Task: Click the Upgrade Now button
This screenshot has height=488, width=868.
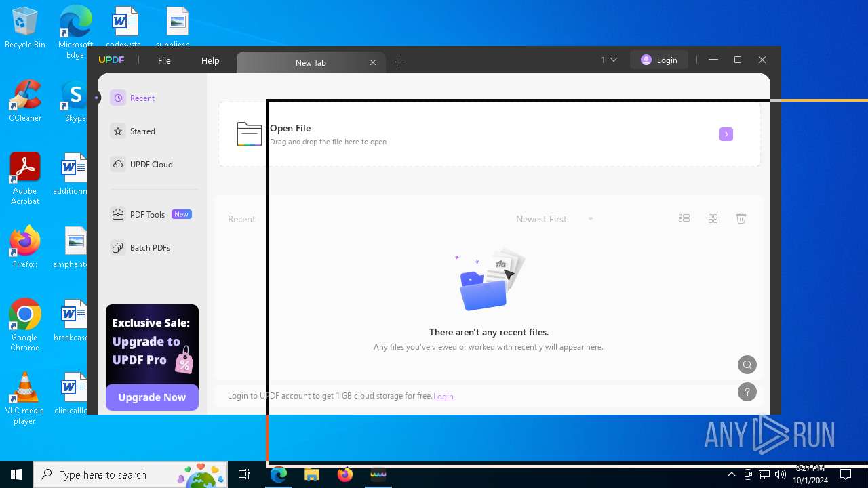Action: [x=152, y=397]
